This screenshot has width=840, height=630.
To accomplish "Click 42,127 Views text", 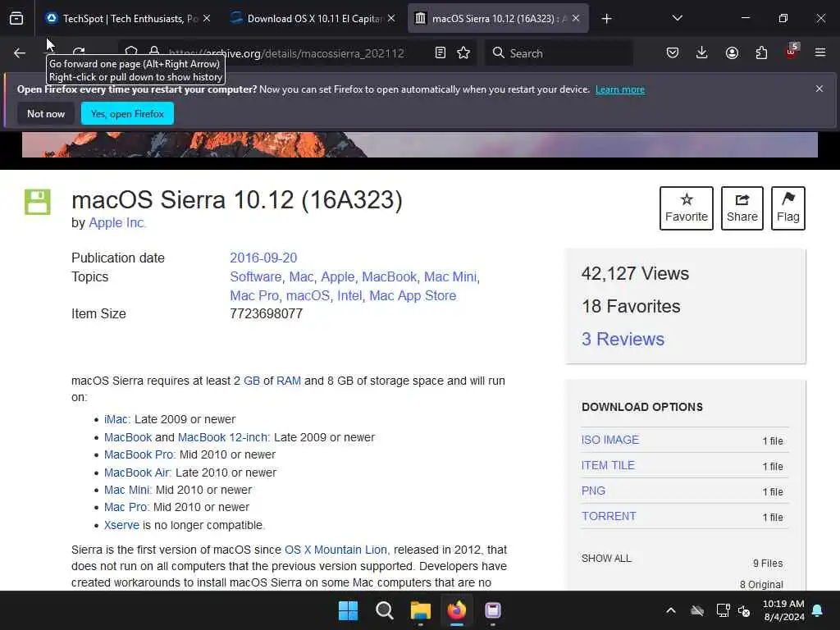I will click(x=635, y=274).
